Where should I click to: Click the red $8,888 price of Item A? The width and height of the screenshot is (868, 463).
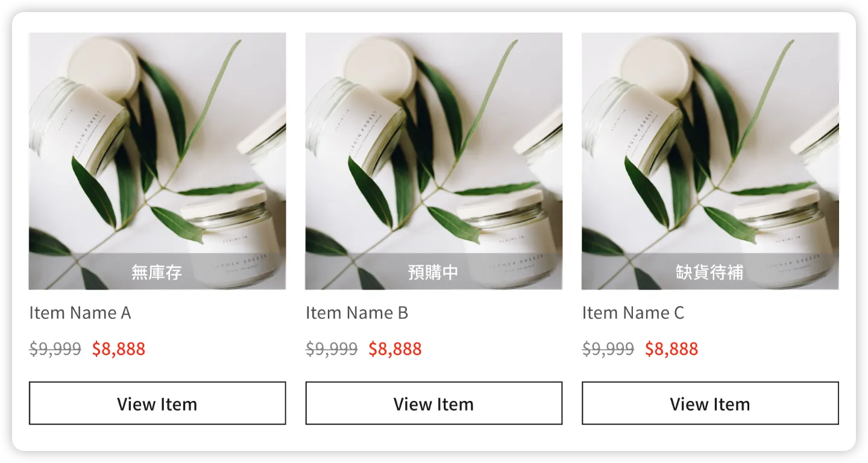[x=119, y=349]
